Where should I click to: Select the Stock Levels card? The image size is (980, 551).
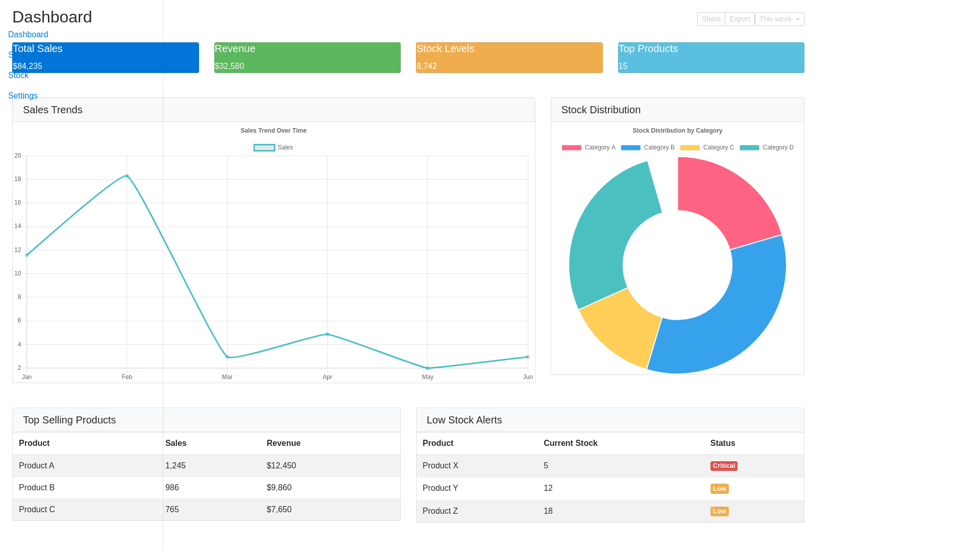coord(509,58)
